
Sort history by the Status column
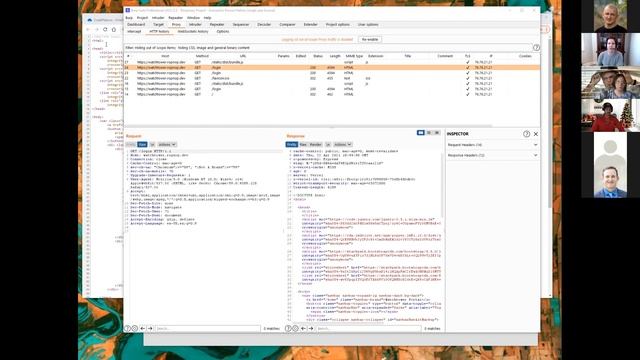[318, 56]
